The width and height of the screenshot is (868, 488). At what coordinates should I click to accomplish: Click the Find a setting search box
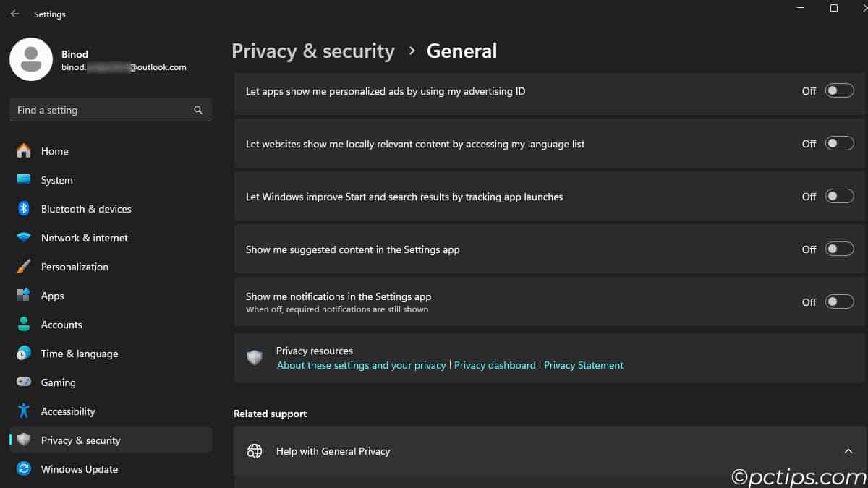(x=101, y=110)
